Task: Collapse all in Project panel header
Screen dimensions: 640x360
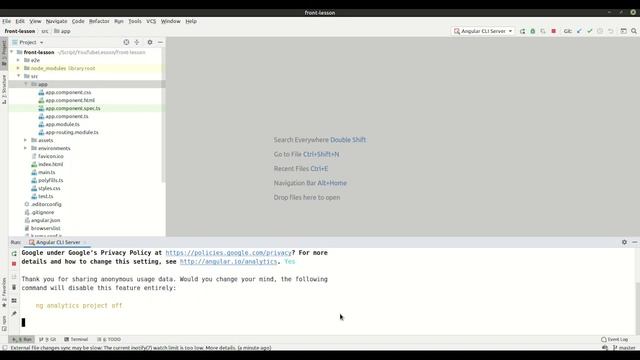Action: tap(137, 42)
